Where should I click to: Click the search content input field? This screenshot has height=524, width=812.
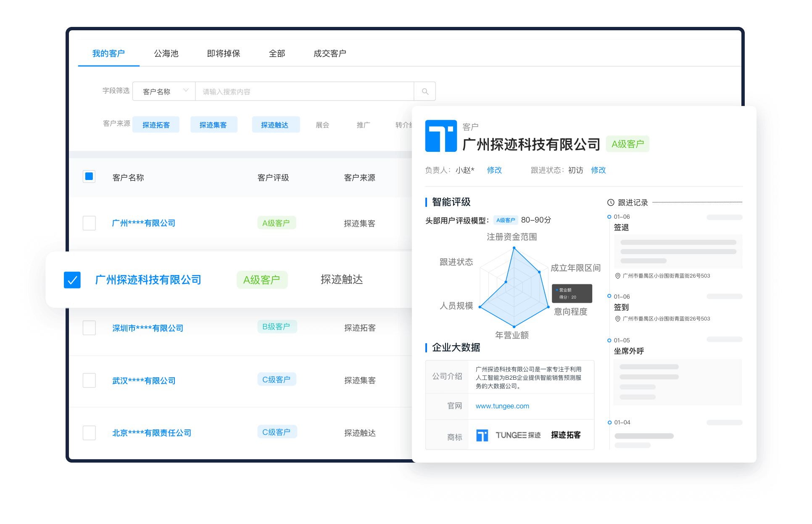pyautogui.click(x=304, y=91)
